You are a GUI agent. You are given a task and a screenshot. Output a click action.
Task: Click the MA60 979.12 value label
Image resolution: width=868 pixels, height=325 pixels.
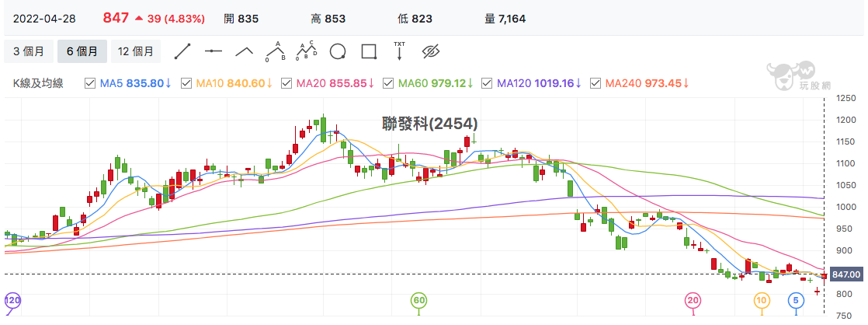tap(436, 83)
